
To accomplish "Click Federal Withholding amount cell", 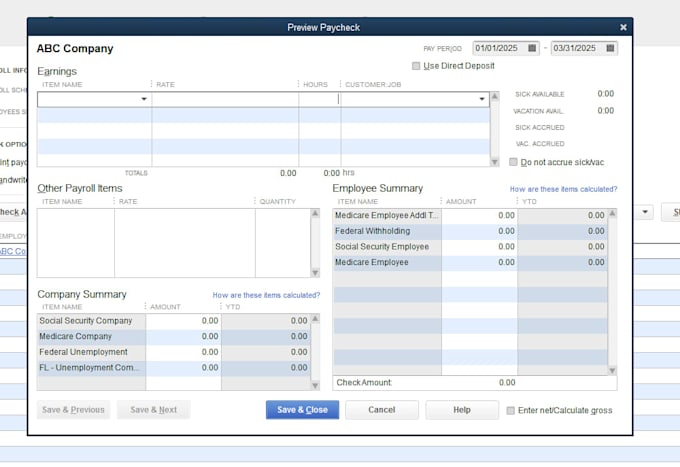I will click(x=480, y=231).
